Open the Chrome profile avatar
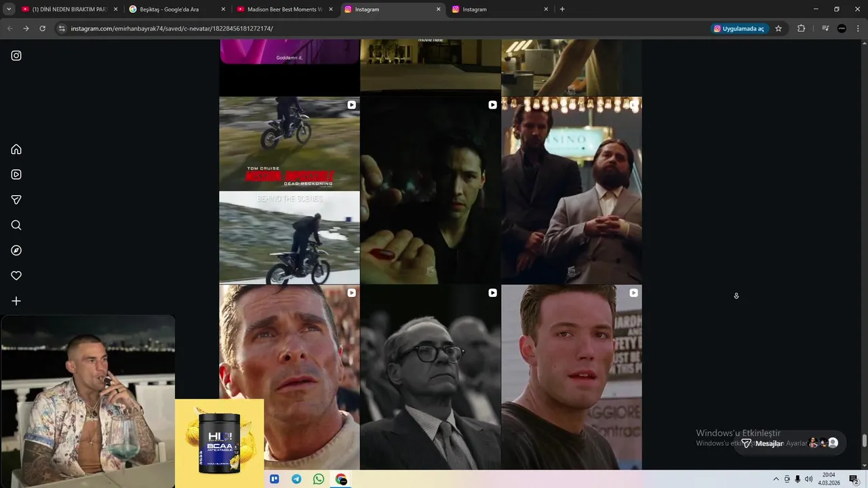The height and width of the screenshot is (488, 868). 842,28
